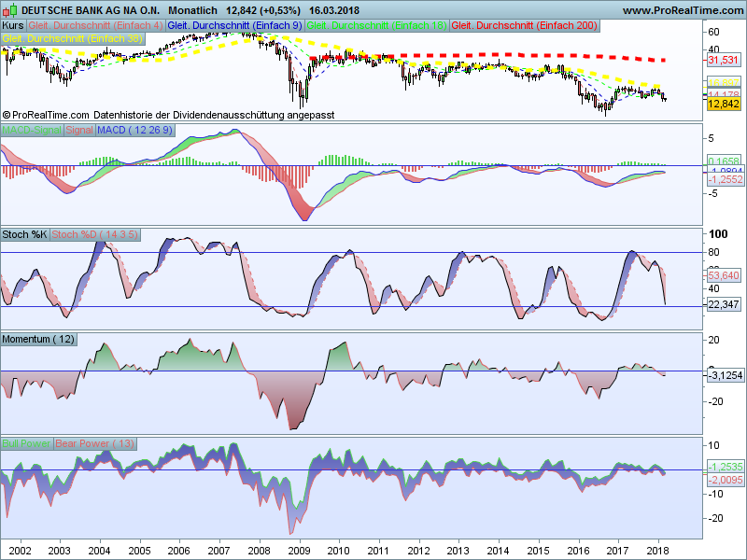
Task: Click the ProRealTime.com Datenhistorie copyright note
Action: [x=169, y=115]
